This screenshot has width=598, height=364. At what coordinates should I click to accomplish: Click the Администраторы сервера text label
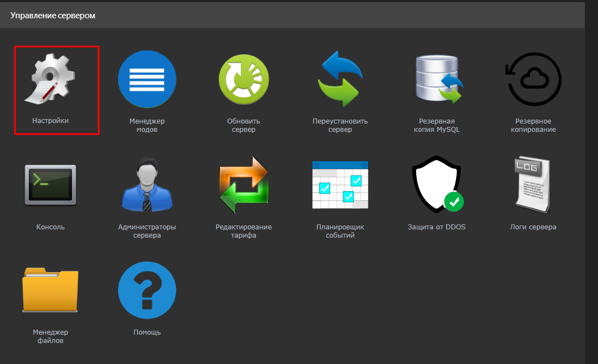[147, 231]
